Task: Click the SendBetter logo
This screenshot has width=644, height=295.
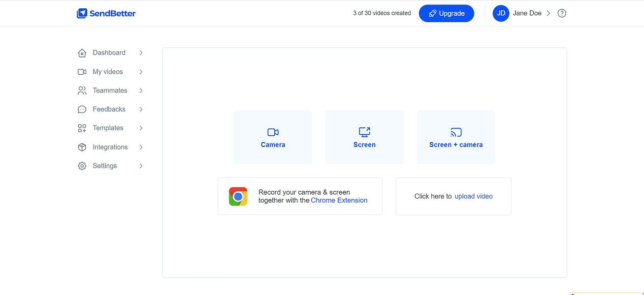Action: [x=106, y=13]
